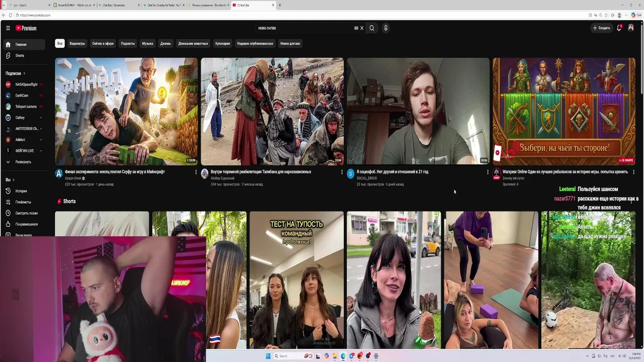
Task: Select the Все filter chip
Action: tap(60, 44)
